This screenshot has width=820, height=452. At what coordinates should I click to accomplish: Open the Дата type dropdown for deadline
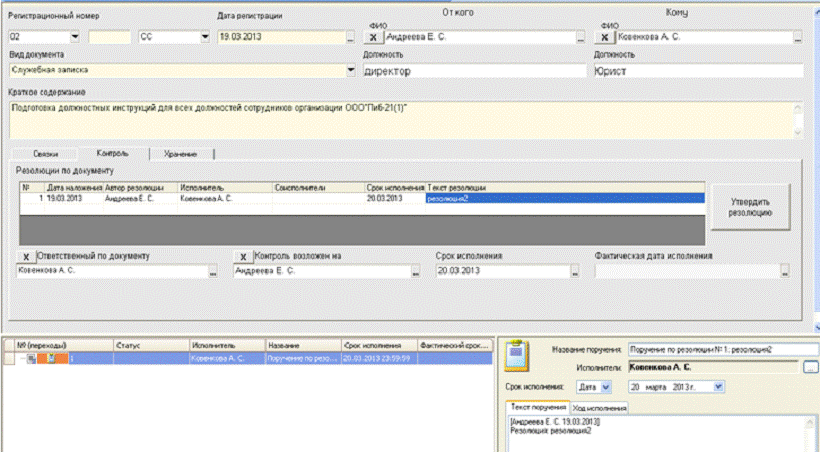click(x=606, y=386)
